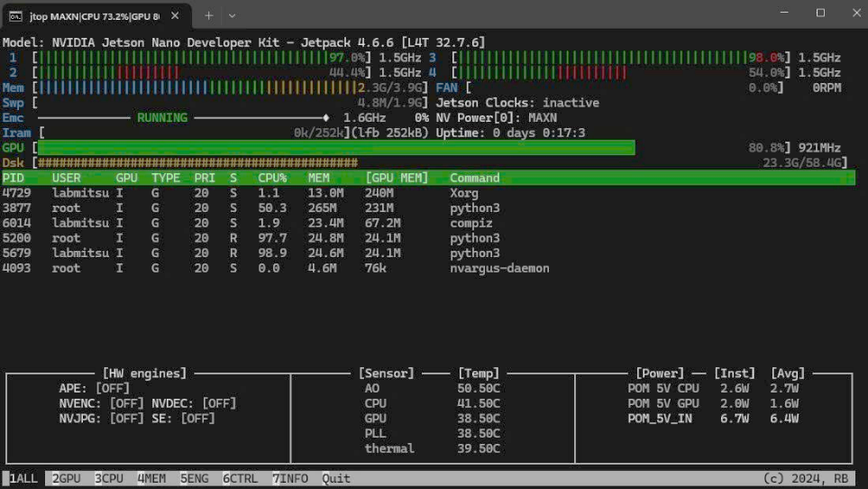Click the PID column header
This screenshot has height=489, width=868.
(14, 178)
